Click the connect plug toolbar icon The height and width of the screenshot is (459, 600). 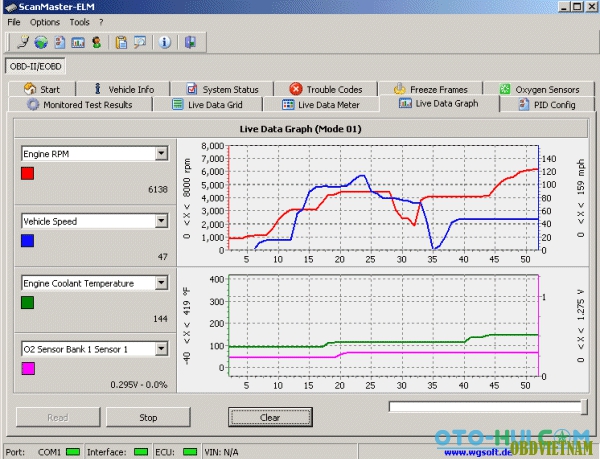[x=23, y=42]
